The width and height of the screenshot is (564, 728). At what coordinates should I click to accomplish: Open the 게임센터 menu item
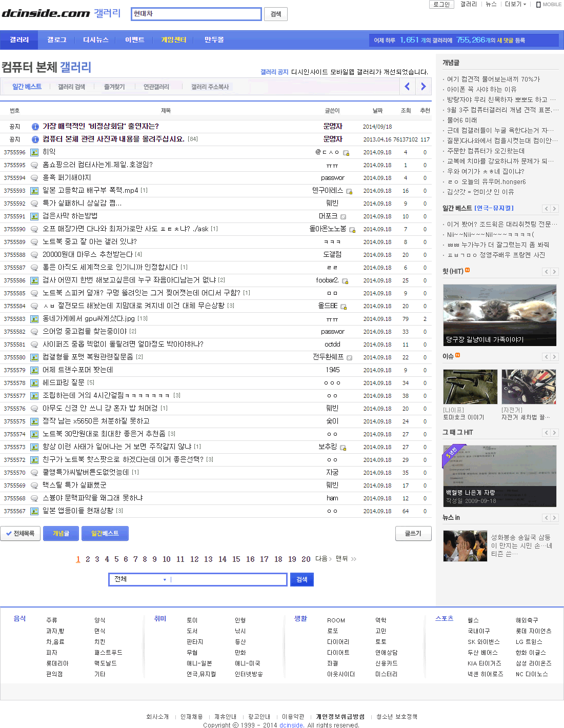[x=173, y=40]
